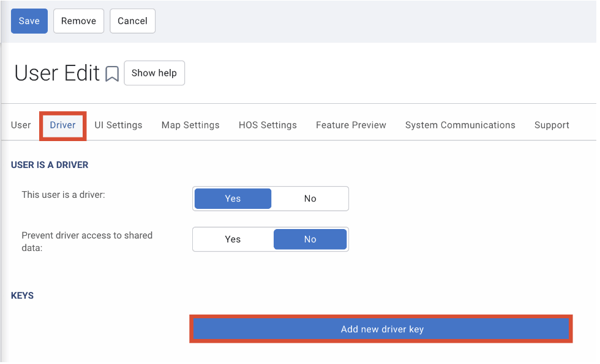Screen dimensions: 600x364
Task: Click the KEYS section heading
Action: [x=22, y=296]
